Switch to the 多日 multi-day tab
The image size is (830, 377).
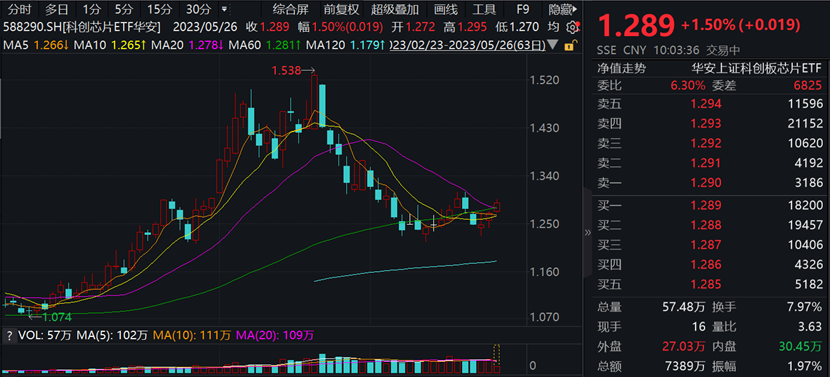point(57,9)
